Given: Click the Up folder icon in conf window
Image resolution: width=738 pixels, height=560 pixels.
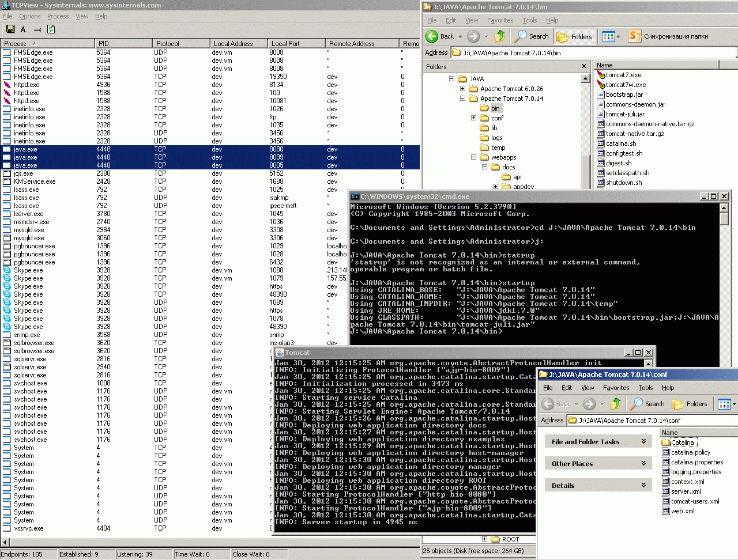Looking at the screenshot, I should pyautogui.click(x=616, y=404).
